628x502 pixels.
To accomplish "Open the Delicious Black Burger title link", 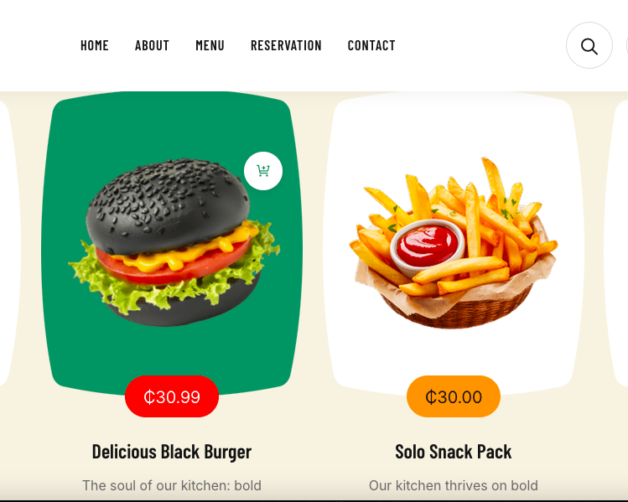I will click(172, 452).
